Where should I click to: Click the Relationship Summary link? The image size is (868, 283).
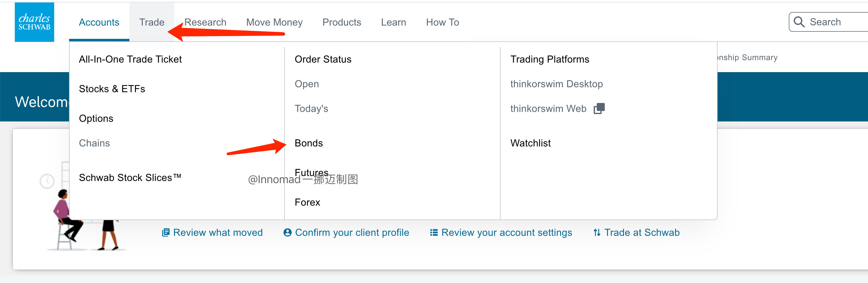click(747, 58)
